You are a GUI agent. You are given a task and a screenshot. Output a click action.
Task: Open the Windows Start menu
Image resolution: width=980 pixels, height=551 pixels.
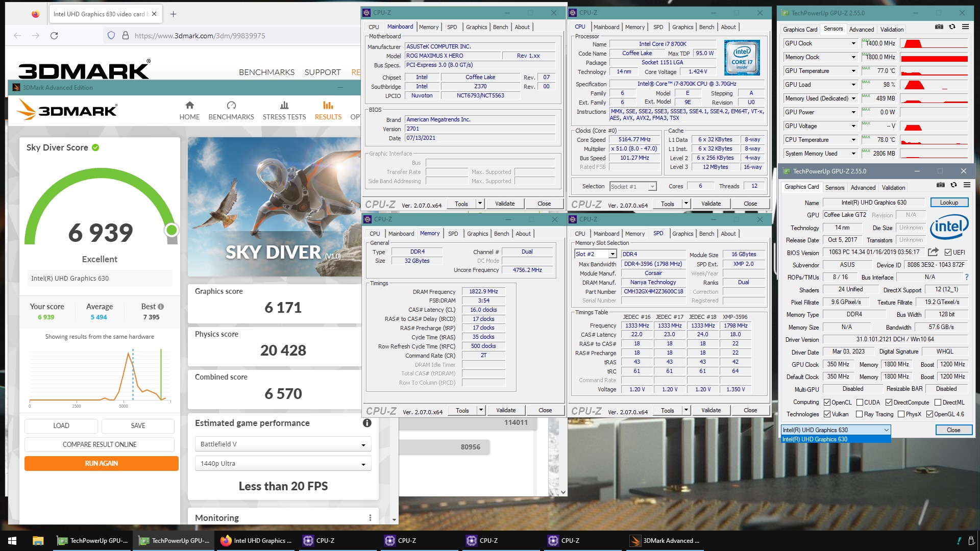tap(12, 540)
